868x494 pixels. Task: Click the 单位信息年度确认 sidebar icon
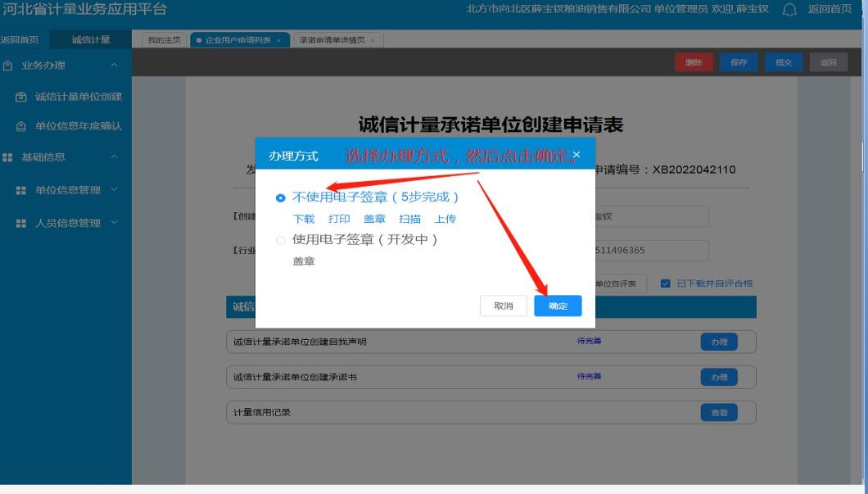21,126
